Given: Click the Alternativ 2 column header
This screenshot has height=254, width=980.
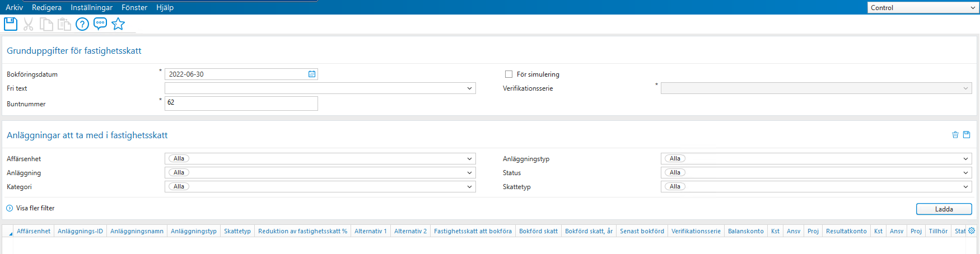Looking at the screenshot, I should tap(410, 231).
